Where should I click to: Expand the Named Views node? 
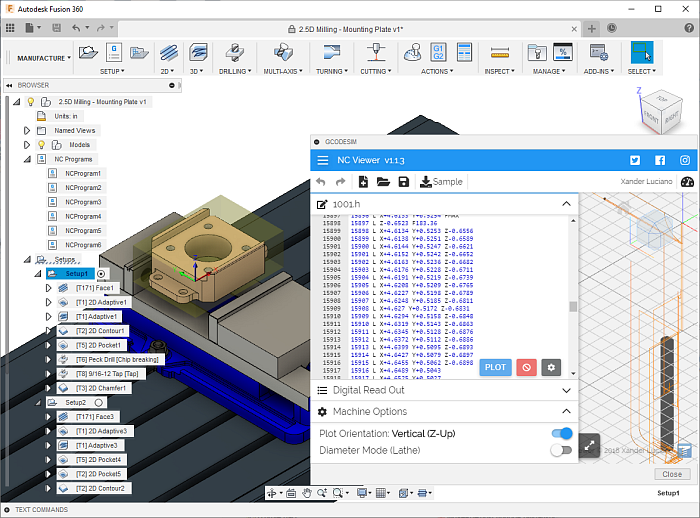[26, 130]
